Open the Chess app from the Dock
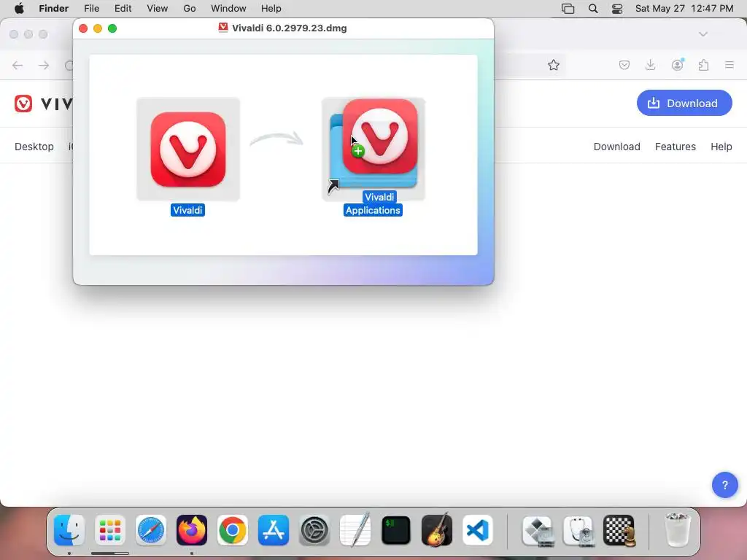This screenshot has height=560, width=747. click(619, 530)
